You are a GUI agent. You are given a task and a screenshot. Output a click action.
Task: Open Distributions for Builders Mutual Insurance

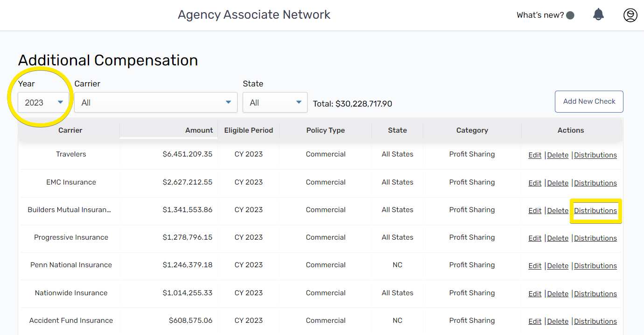(595, 211)
